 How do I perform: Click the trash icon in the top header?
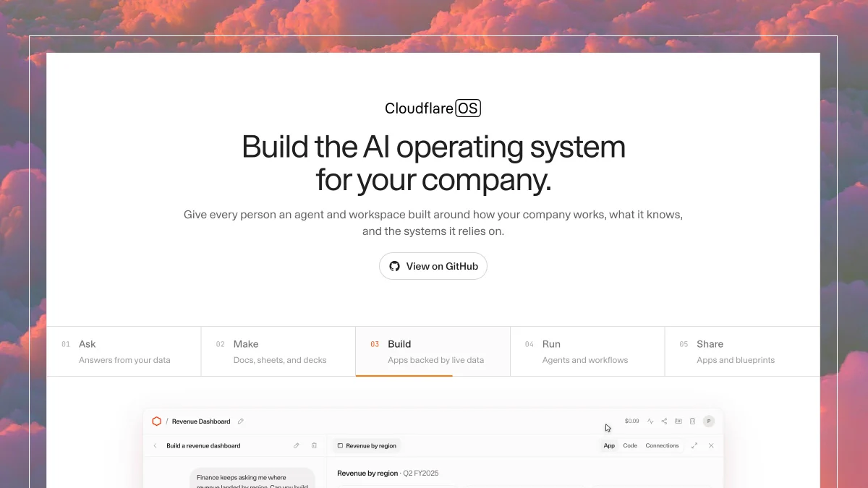[x=692, y=421]
